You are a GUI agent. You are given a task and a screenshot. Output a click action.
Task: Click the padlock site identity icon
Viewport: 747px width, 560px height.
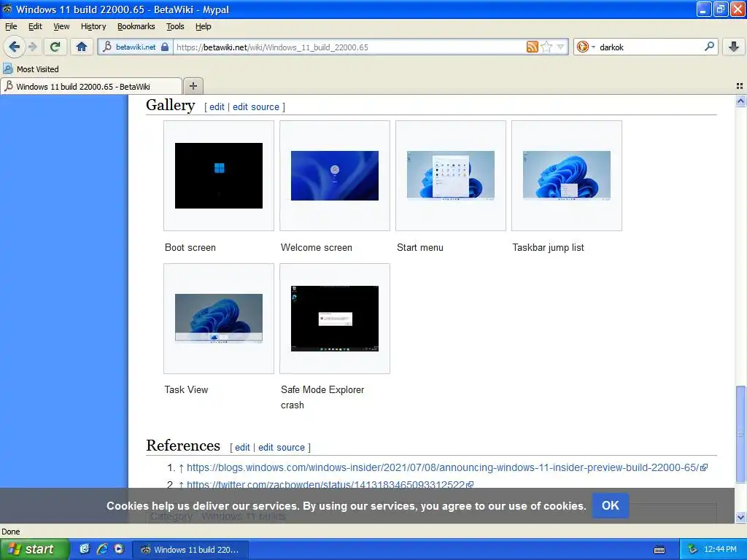(164, 47)
